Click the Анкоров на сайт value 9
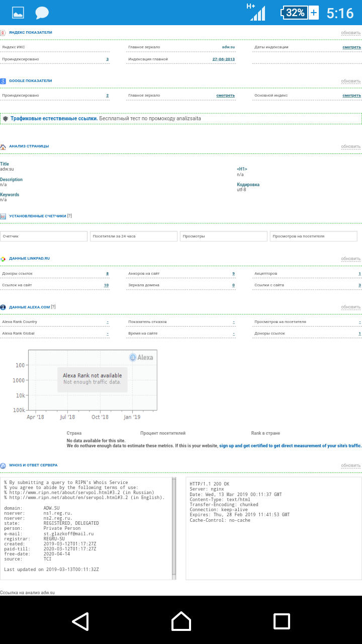 233,274
